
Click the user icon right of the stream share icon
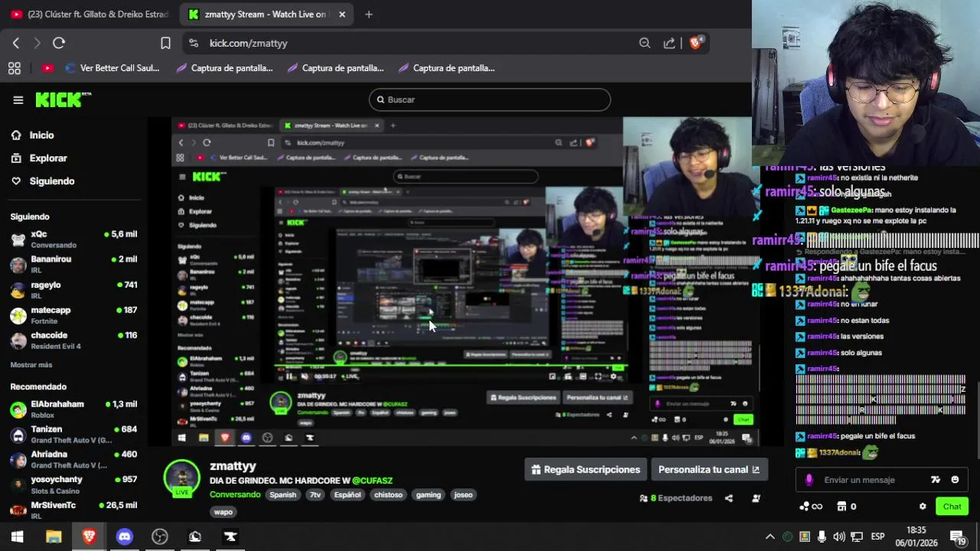(x=756, y=498)
